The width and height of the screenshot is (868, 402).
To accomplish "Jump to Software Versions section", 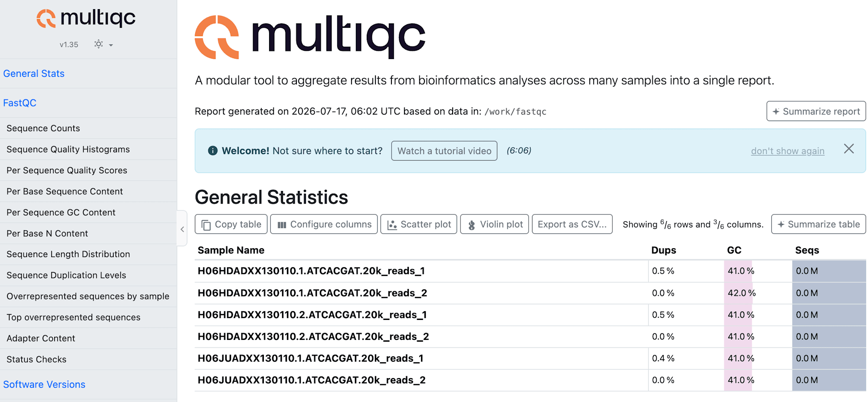I will click(44, 384).
